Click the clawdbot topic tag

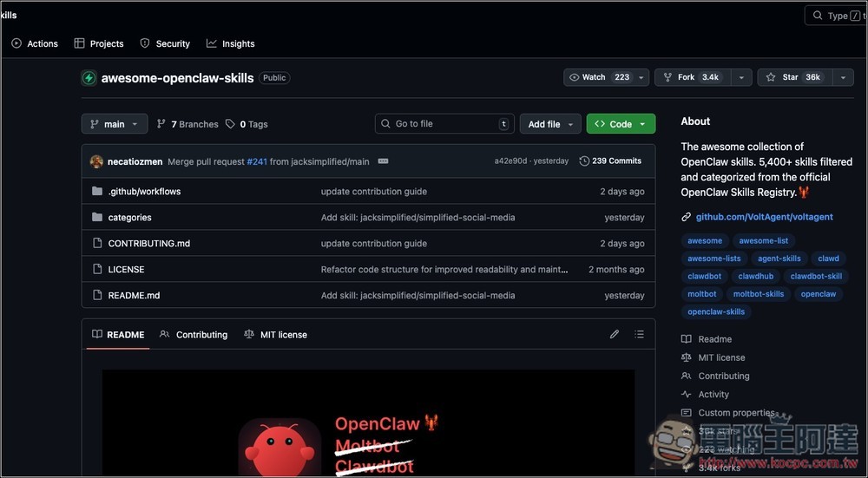point(704,276)
